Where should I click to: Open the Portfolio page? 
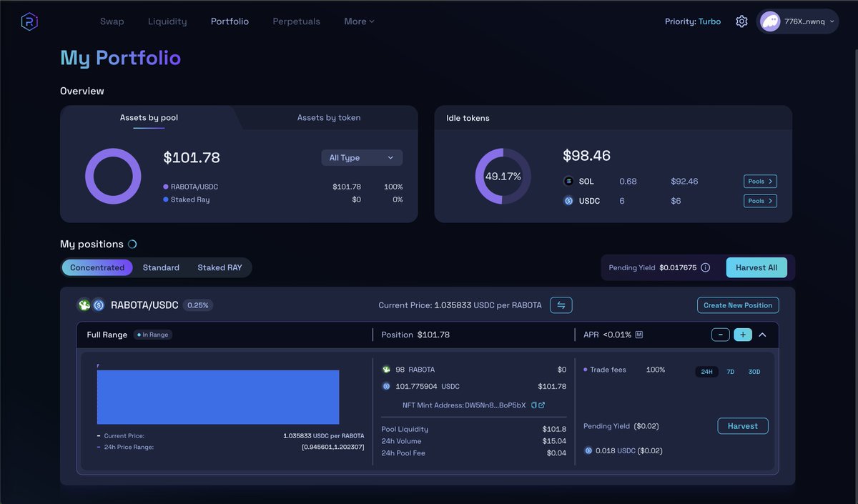pos(230,21)
